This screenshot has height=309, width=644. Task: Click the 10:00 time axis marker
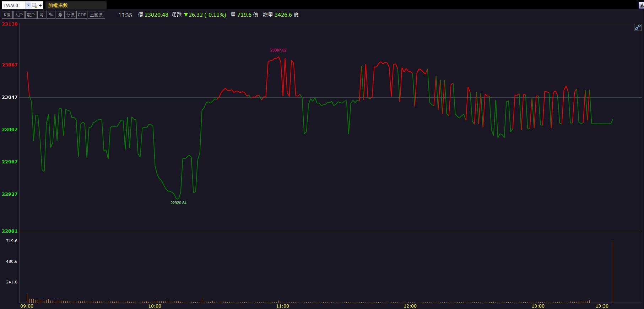[x=155, y=306]
